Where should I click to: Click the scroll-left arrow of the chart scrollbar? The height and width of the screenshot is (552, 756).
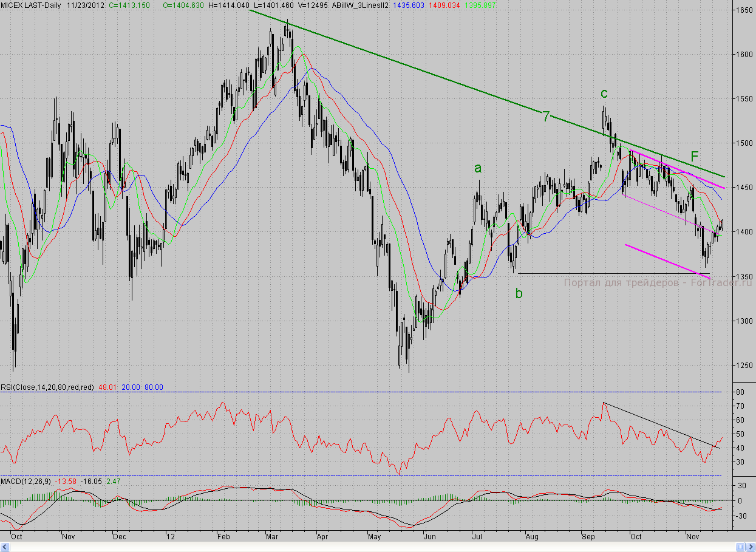[x=5, y=547]
